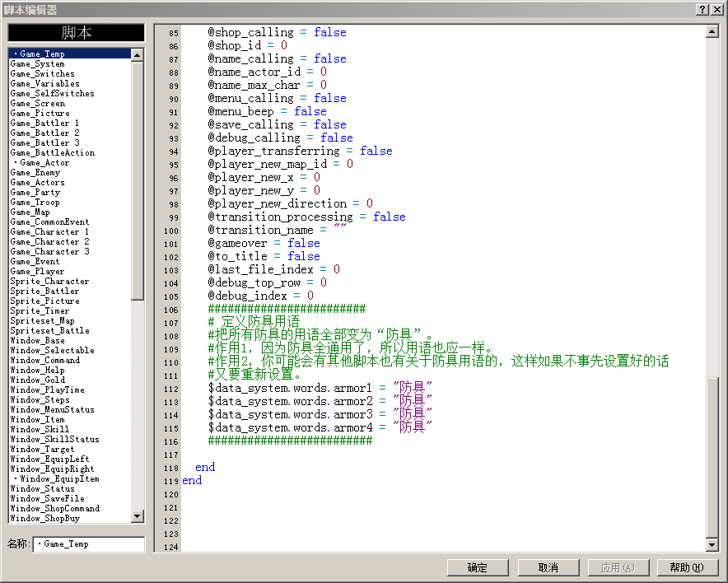
Task: Click the 确定 button
Action: pyautogui.click(x=478, y=567)
